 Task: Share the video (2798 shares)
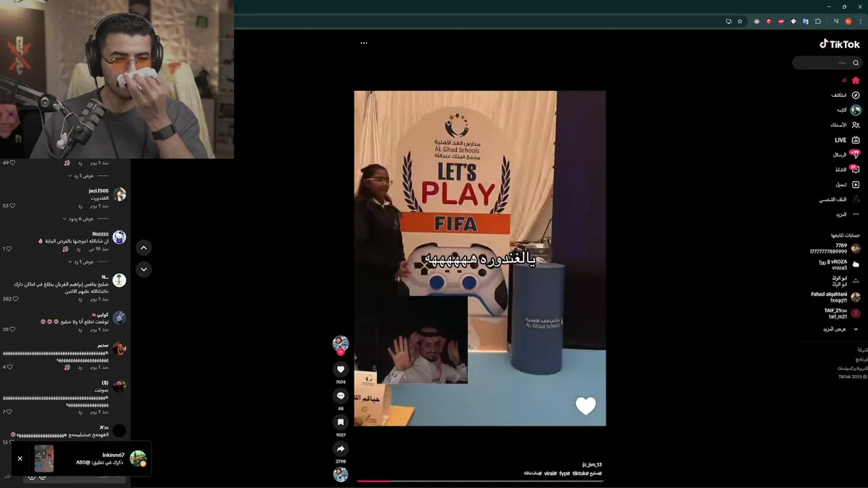coord(340,449)
